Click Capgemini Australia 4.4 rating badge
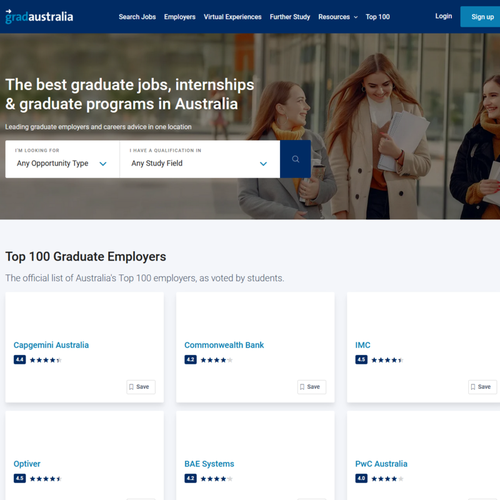 point(20,360)
